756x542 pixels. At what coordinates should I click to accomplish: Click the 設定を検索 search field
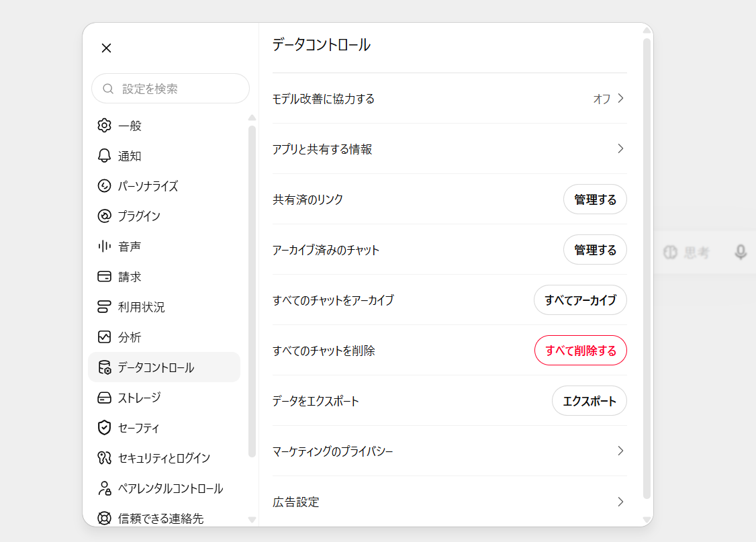tap(171, 89)
